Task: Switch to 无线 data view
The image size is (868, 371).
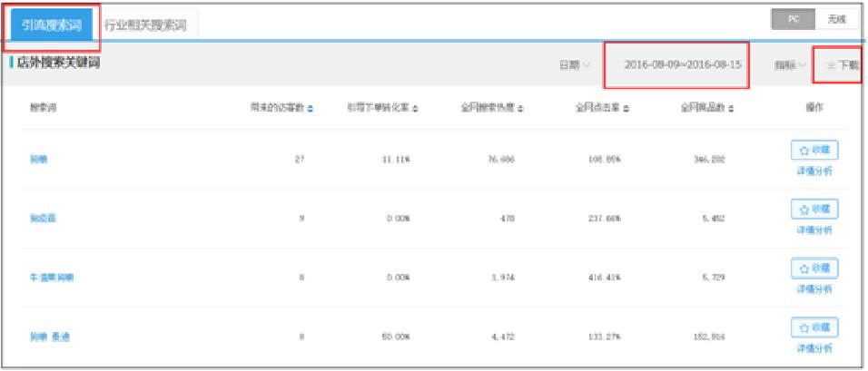Action: (x=837, y=19)
